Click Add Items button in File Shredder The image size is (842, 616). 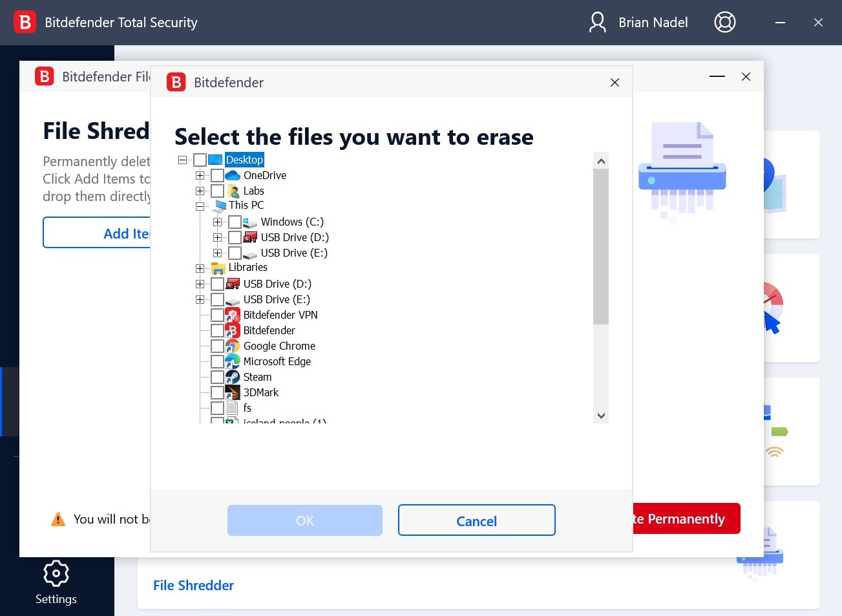(x=97, y=233)
